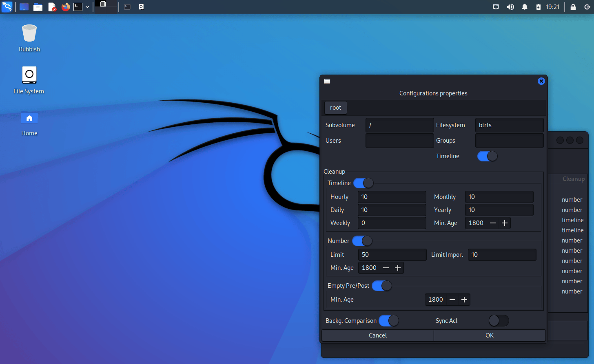Image resolution: width=594 pixels, height=364 pixels.
Task: Click Cancel to discard changes
Action: (377, 335)
